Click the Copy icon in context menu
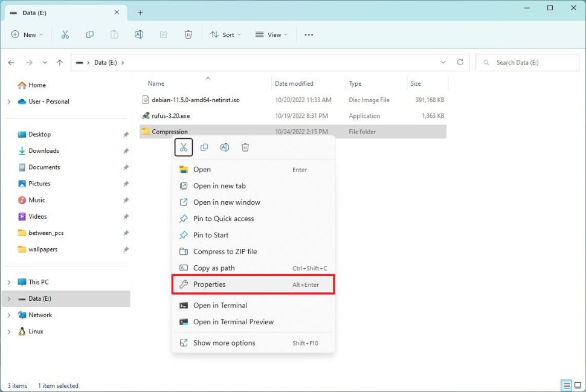The height and width of the screenshot is (392, 586). (x=204, y=147)
